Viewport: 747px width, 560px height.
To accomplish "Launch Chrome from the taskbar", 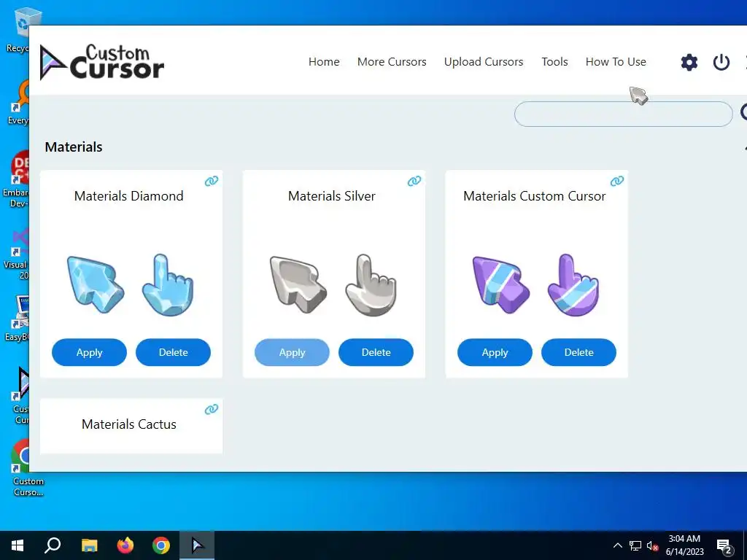I will tap(161, 545).
